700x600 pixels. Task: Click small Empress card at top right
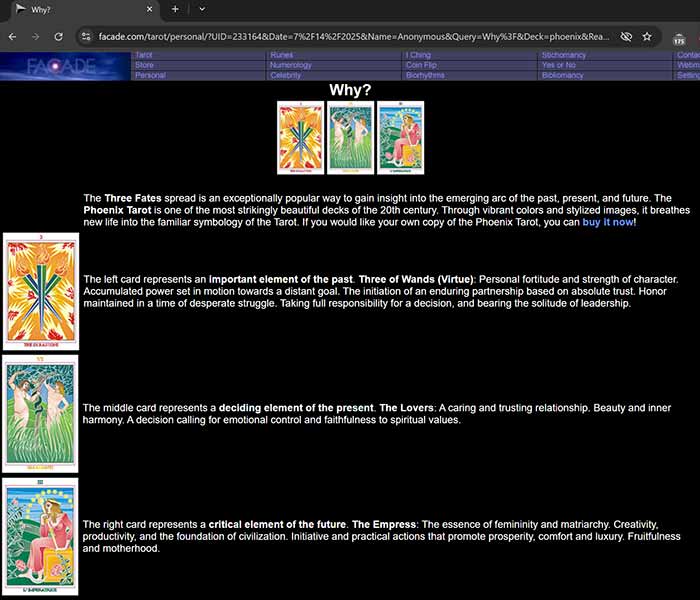click(400, 138)
